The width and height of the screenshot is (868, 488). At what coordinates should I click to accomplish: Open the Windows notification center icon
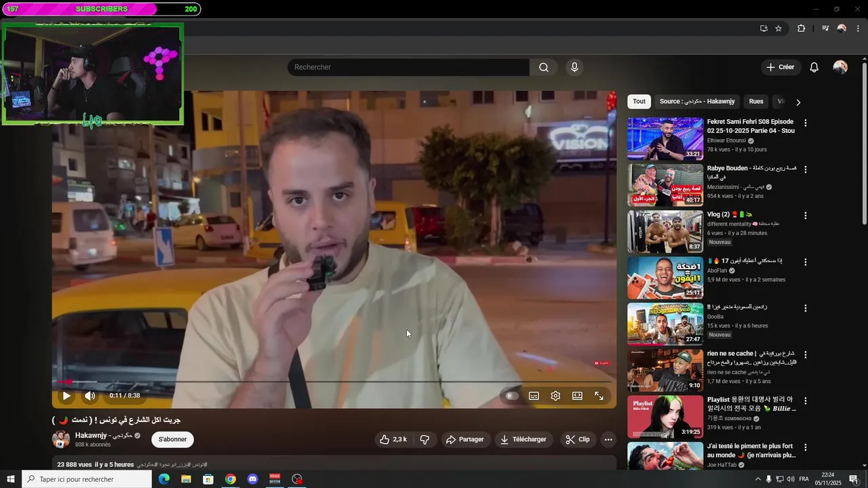(854, 479)
